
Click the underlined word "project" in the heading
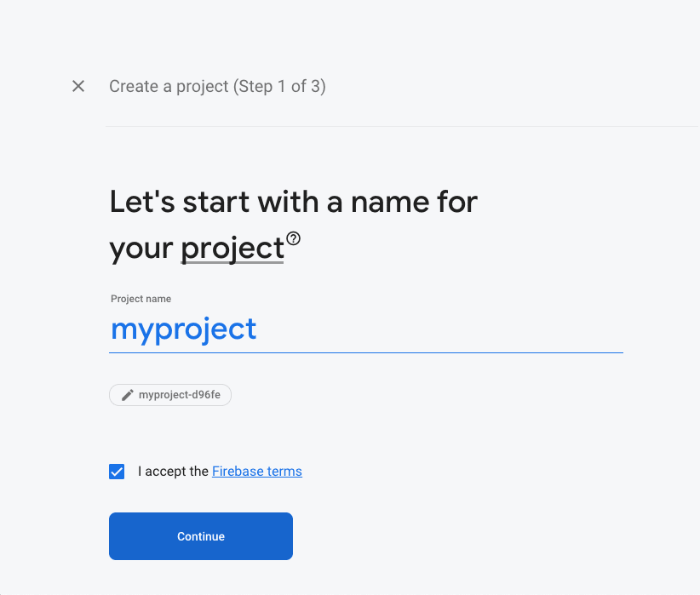231,248
